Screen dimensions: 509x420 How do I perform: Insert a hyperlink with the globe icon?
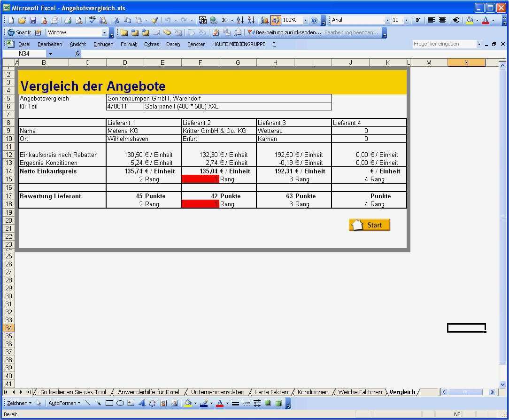[213, 20]
